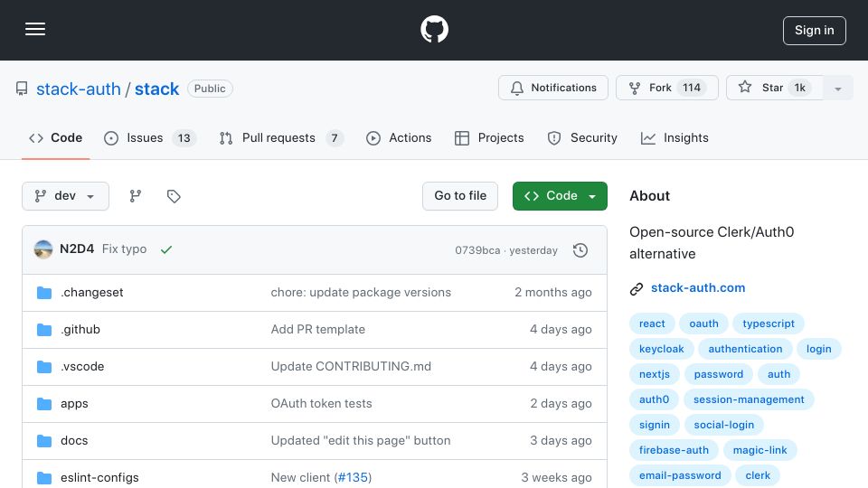The height and width of the screenshot is (488, 868).
Task: Select the login topic tag
Action: pyautogui.click(x=819, y=349)
